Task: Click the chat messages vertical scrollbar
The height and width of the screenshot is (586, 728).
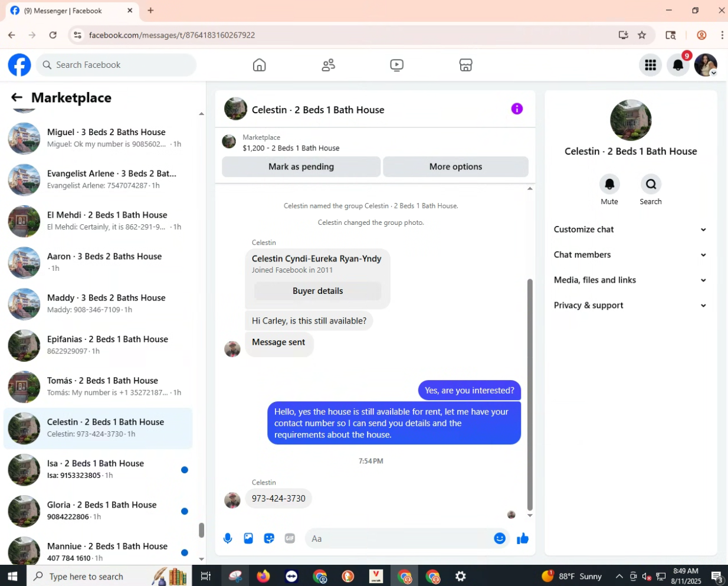Action: pyautogui.click(x=530, y=394)
